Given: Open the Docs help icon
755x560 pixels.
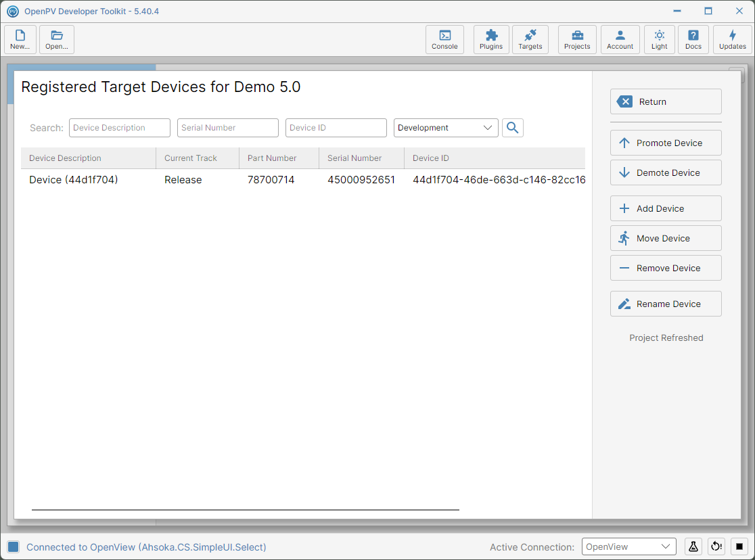Looking at the screenshot, I should click(x=693, y=39).
